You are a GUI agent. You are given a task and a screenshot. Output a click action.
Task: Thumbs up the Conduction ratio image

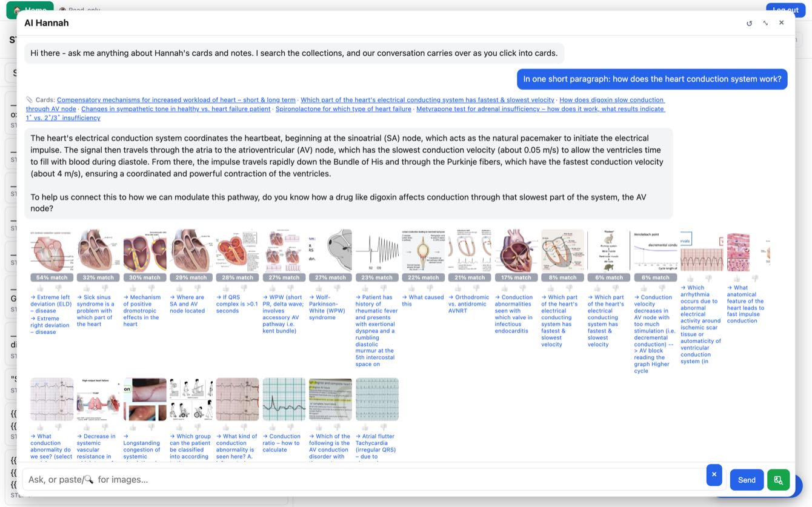coord(274,427)
